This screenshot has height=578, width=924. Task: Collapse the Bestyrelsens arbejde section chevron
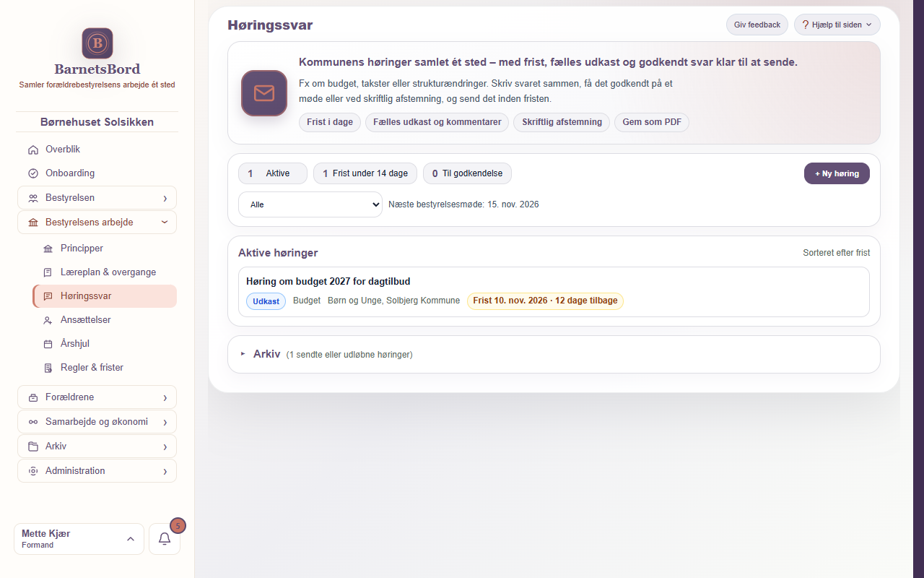click(x=165, y=223)
